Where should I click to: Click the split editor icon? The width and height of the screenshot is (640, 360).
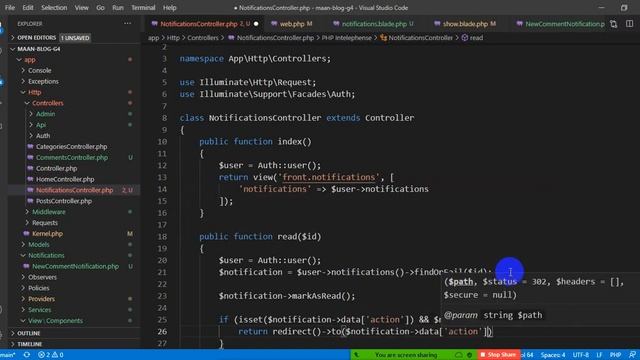tap(629, 24)
